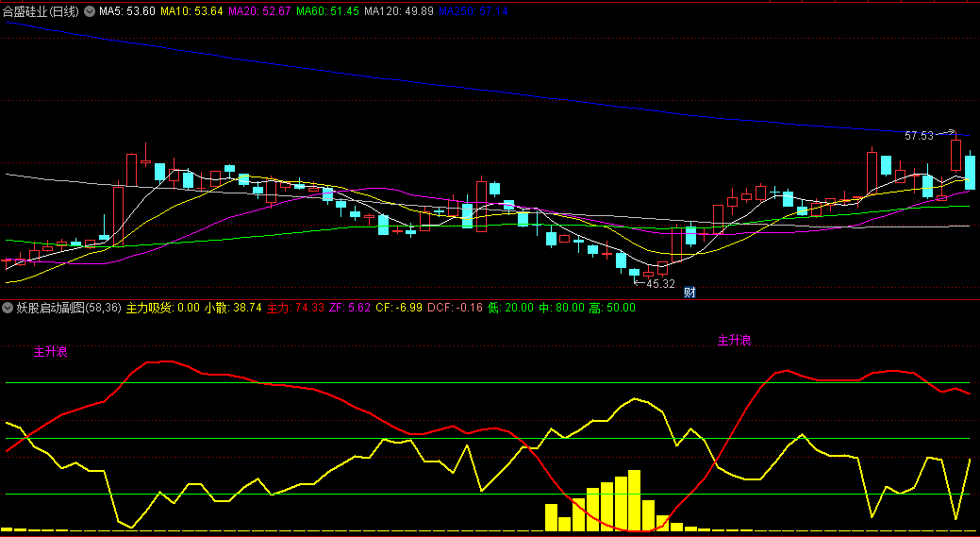Click the 主力: 74.33 value
Viewport: 980px width, 537px height.
295,308
